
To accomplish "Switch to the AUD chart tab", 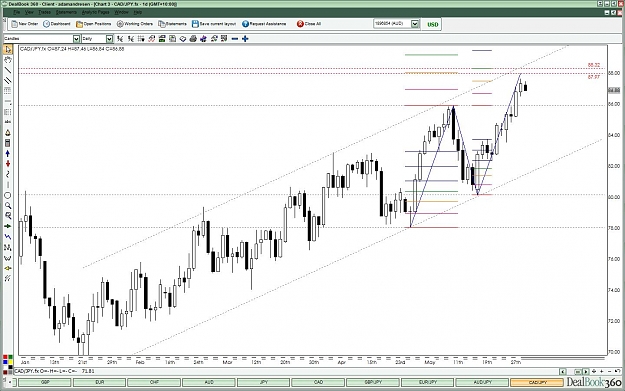I will (x=209, y=382).
